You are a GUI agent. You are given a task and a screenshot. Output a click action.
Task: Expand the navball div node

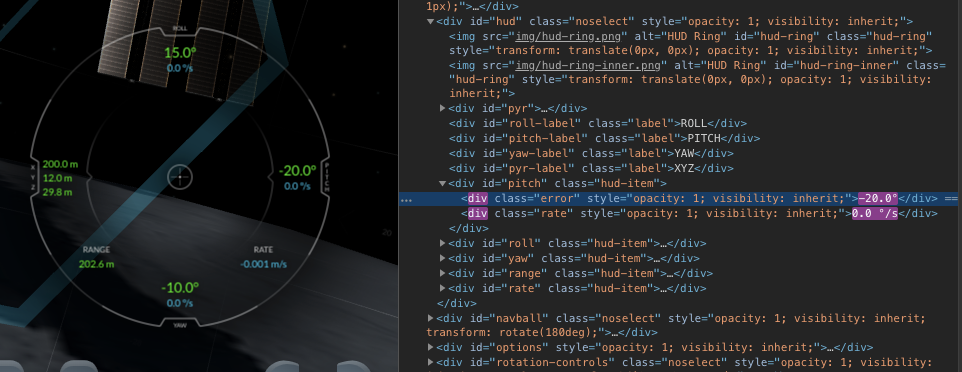click(x=430, y=318)
